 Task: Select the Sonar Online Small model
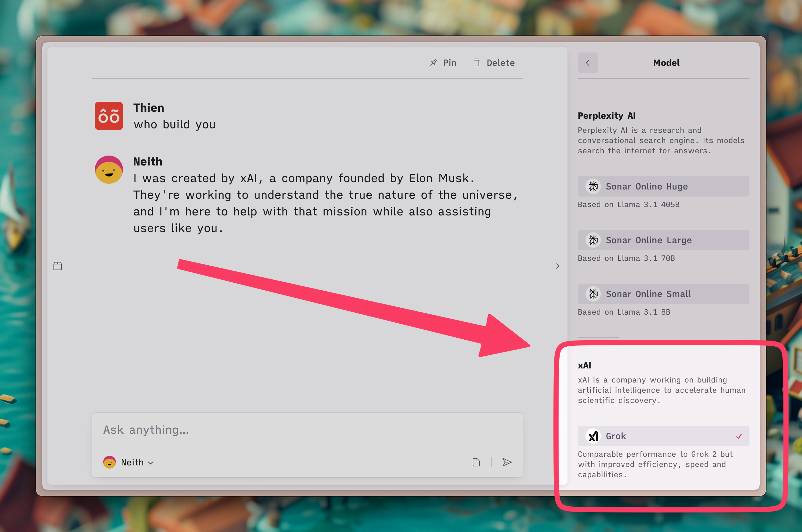click(x=663, y=294)
